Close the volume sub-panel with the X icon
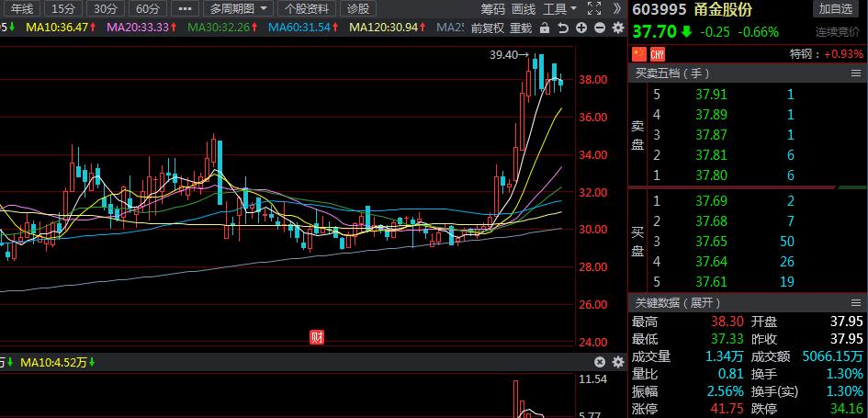This screenshot has height=418, width=868. click(600, 362)
